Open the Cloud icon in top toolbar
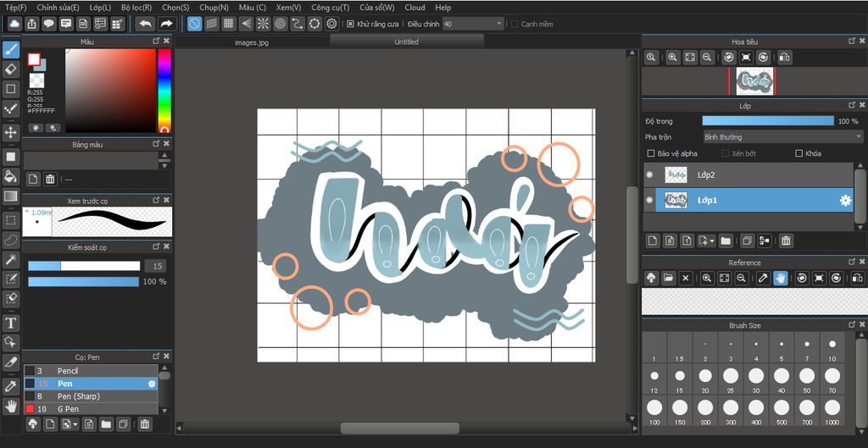The height and width of the screenshot is (448, 868). (x=14, y=24)
